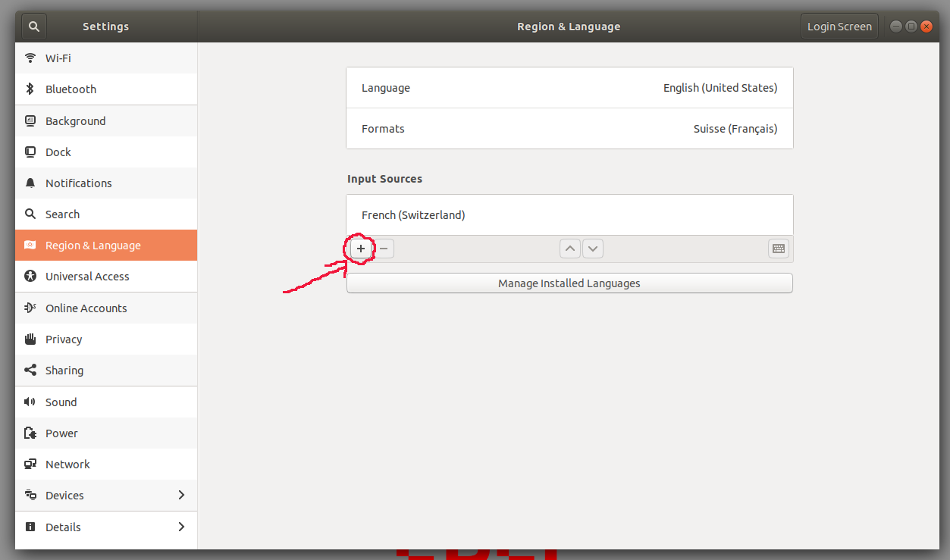The height and width of the screenshot is (560, 950).
Task: Move input source down with arrow button
Action: click(x=593, y=249)
